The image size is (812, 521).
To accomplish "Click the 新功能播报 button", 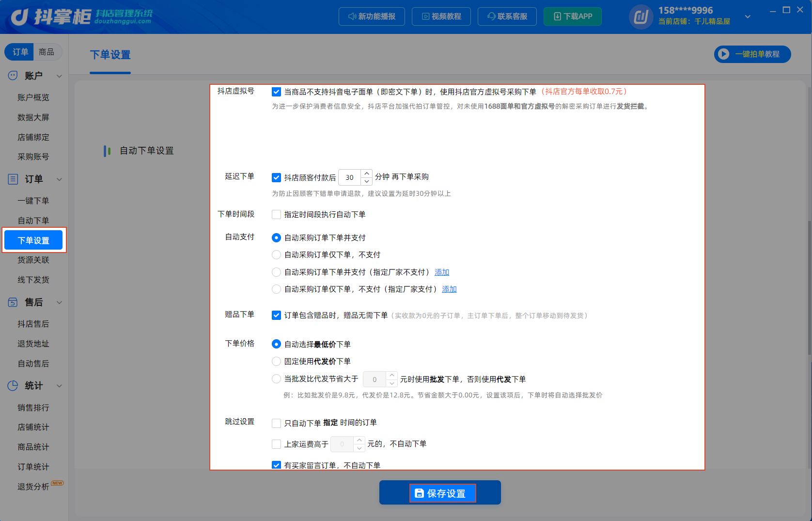I will (x=372, y=16).
